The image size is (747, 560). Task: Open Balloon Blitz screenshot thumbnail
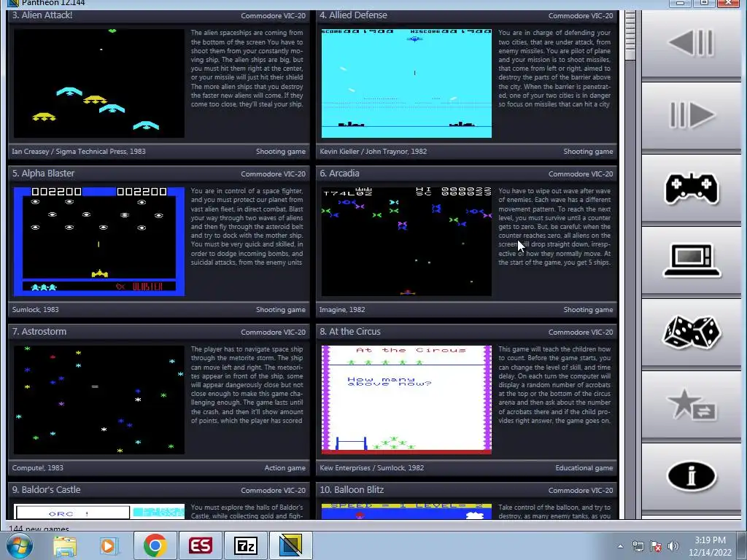coord(406,511)
